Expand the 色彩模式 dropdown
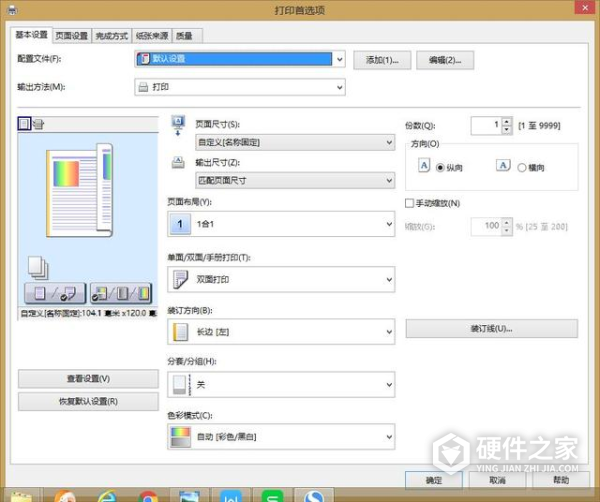This screenshot has height=502, width=600. (281, 437)
